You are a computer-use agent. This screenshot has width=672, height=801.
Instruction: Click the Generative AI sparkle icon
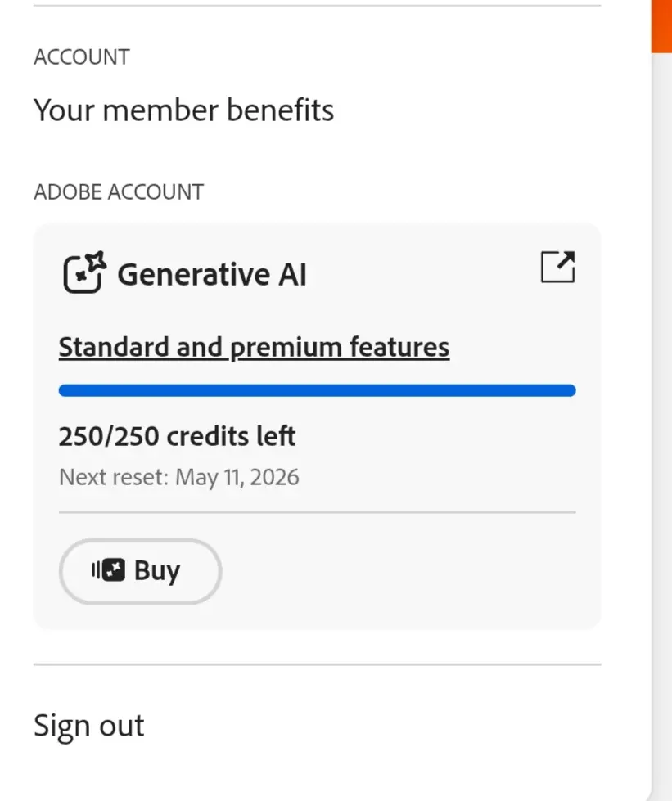(x=85, y=272)
